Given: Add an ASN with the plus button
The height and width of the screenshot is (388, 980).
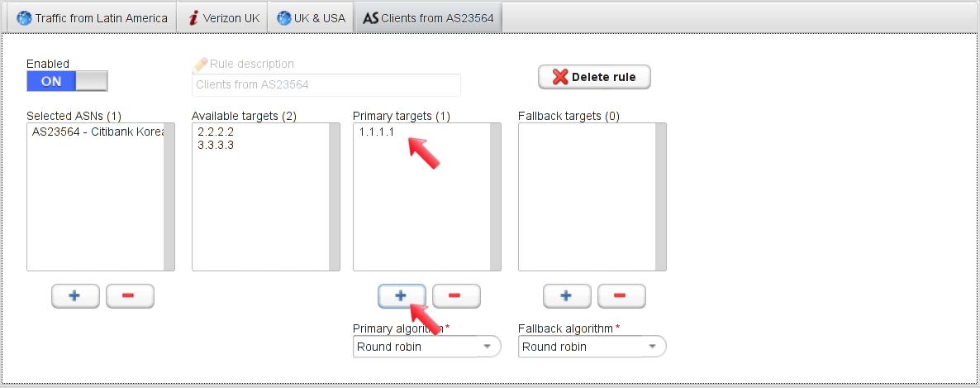Looking at the screenshot, I should [75, 296].
